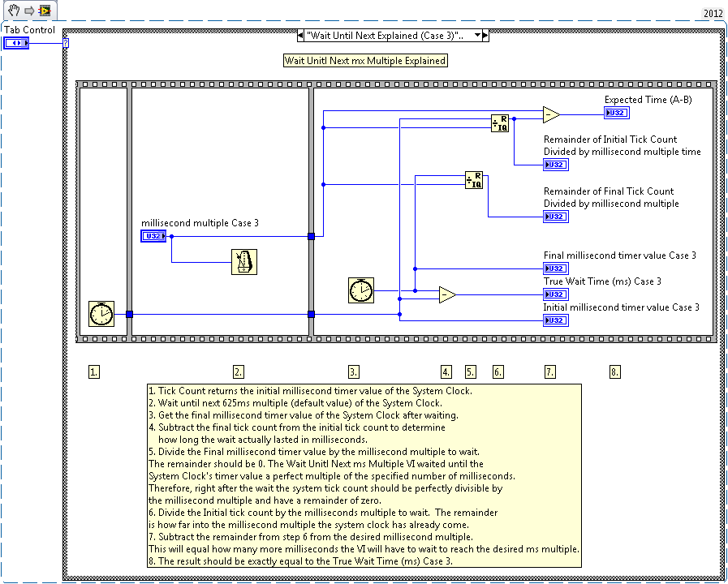Click the Tab Control terminal
Viewport: 728px width, 584px height.
16,42
